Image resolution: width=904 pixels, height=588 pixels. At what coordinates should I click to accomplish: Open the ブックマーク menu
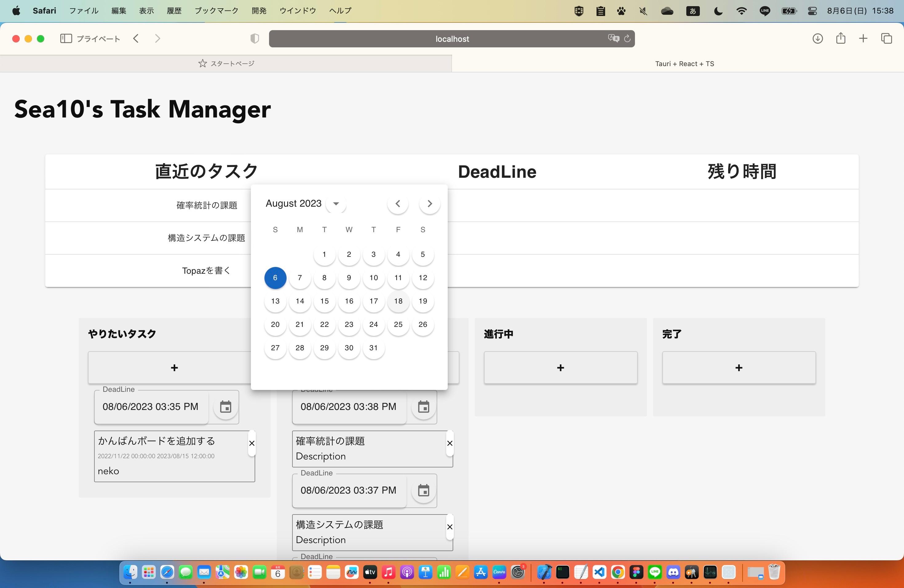(x=216, y=11)
